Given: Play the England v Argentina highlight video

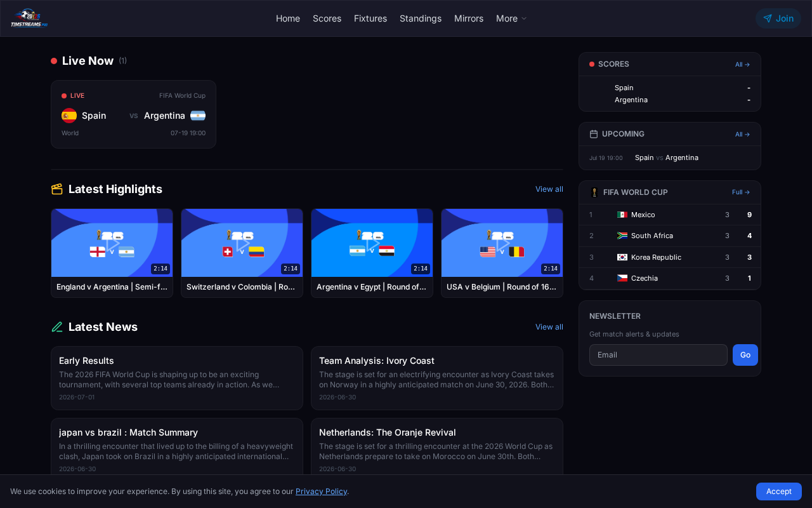Looking at the screenshot, I should pos(112,243).
